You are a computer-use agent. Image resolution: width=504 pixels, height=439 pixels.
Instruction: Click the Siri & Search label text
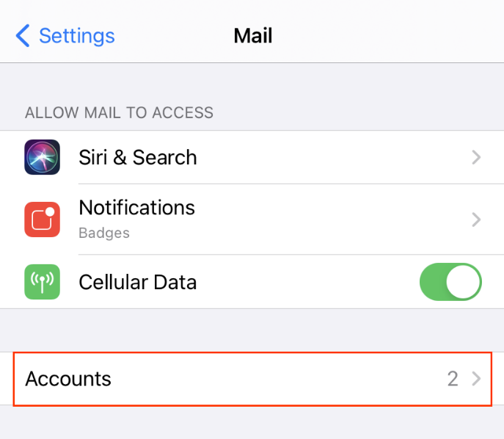click(x=138, y=157)
